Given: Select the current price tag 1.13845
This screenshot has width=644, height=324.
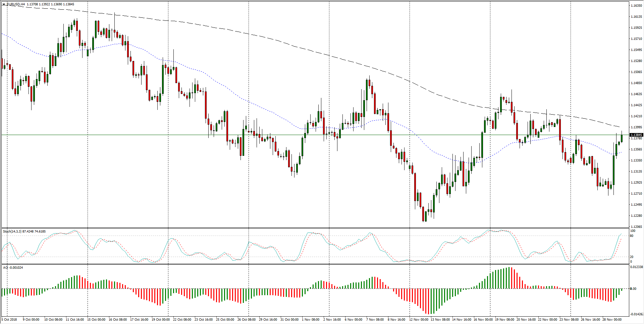Looking at the screenshot, I should coord(636,135).
